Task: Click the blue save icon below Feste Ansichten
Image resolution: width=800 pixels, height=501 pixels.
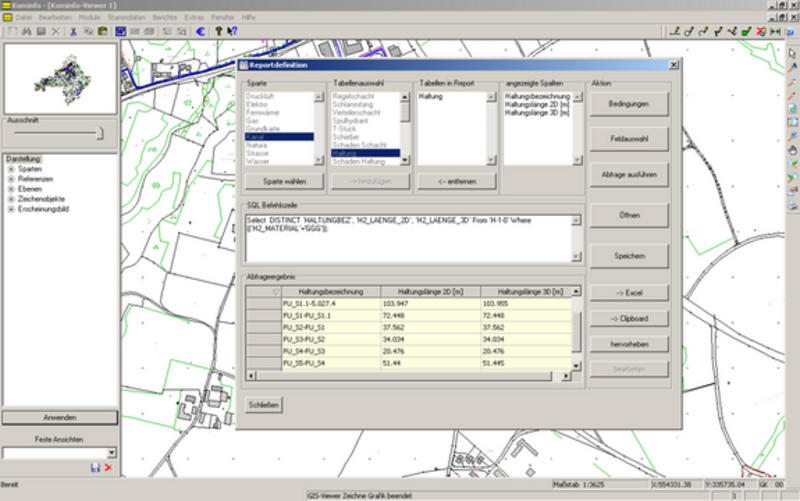Action: click(x=95, y=468)
